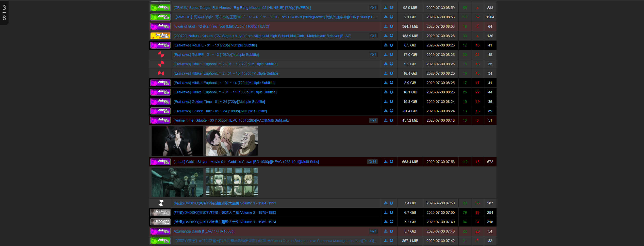
Task: Open the MMSUB Goblin's Crown torrent link
Action: coord(275,17)
